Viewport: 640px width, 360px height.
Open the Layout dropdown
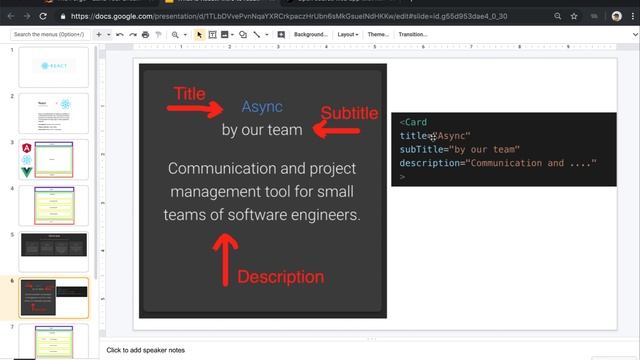tap(348, 35)
